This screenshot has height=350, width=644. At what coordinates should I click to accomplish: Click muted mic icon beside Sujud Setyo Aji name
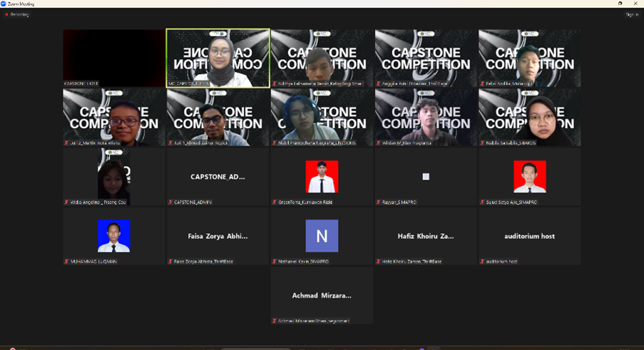click(x=482, y=202)
